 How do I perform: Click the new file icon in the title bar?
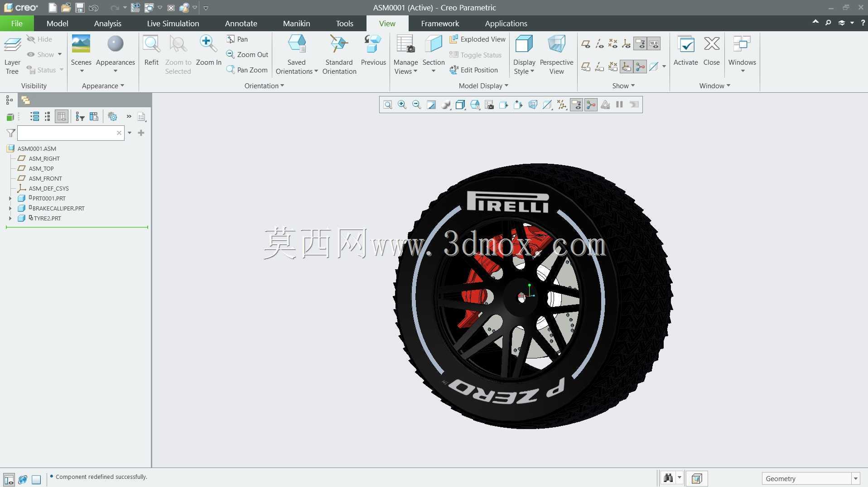point(53,8)
